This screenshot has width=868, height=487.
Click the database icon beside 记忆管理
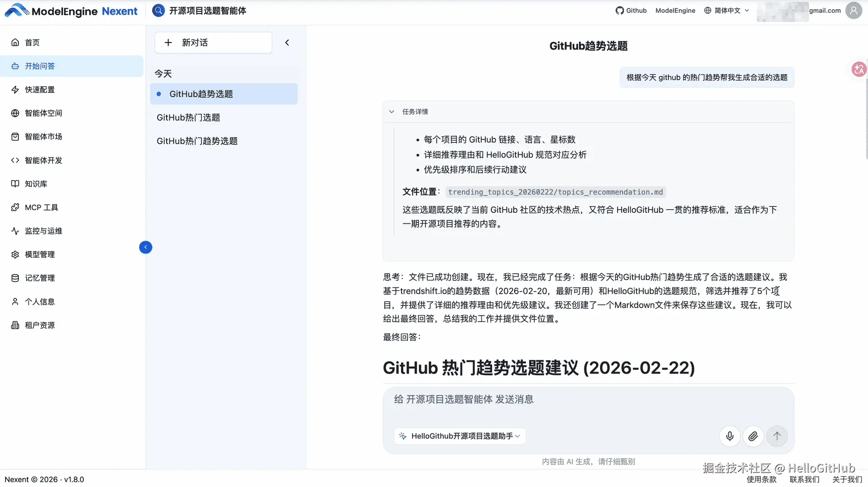[15, 278]
